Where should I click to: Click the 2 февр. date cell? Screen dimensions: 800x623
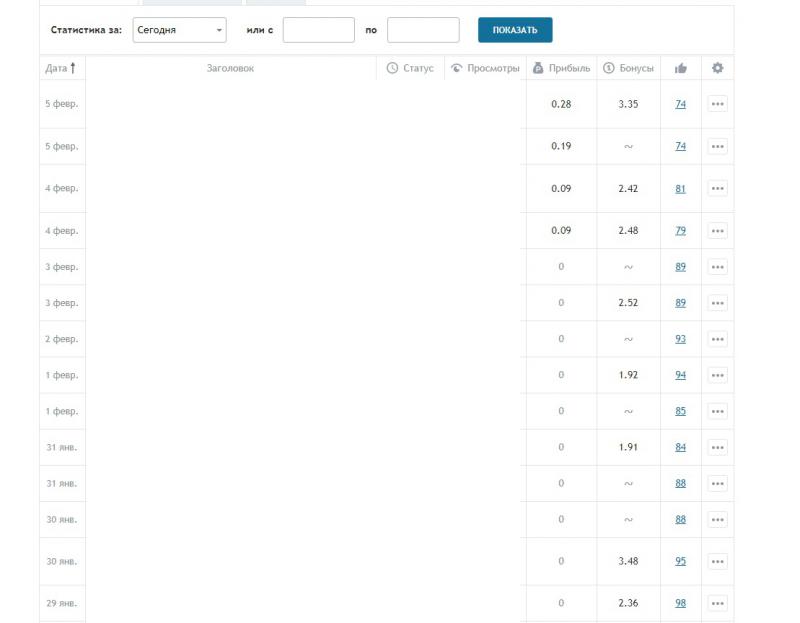[x=62, y=339]
